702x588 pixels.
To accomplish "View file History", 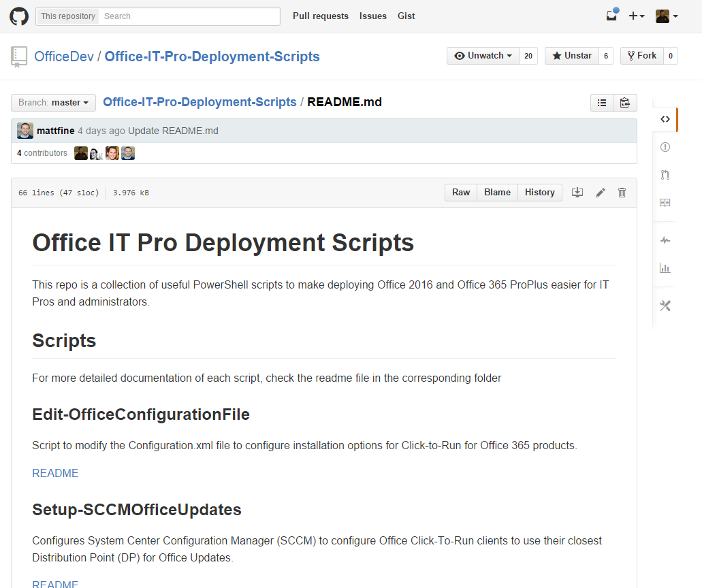I will [540, 193].
